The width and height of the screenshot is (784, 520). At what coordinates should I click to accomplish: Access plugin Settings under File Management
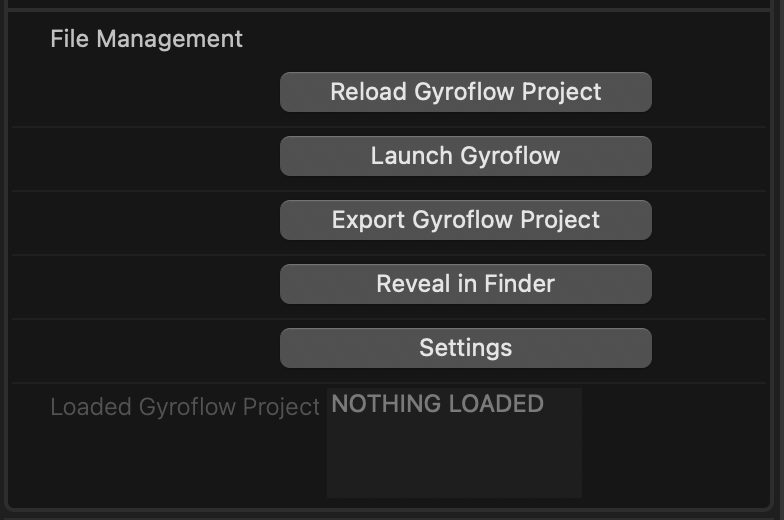[x=466, y=348]
